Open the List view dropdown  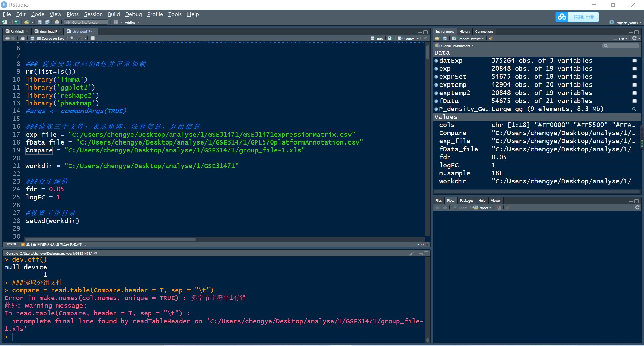click(x=620, y=39)
